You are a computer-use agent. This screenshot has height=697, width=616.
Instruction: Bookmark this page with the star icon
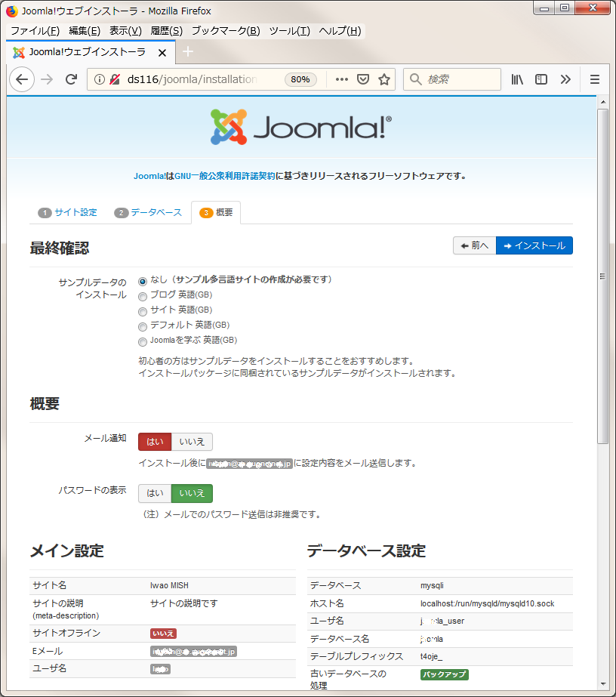384,79
